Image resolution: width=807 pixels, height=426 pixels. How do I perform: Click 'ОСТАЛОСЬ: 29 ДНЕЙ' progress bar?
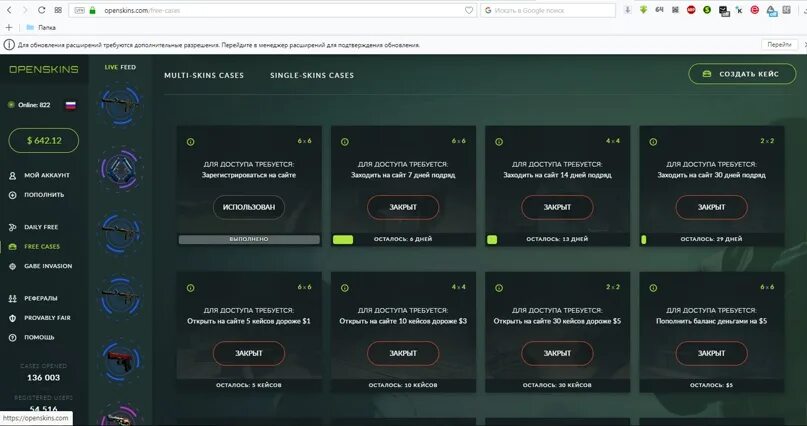pyautogui.click(x=712, y=239)
